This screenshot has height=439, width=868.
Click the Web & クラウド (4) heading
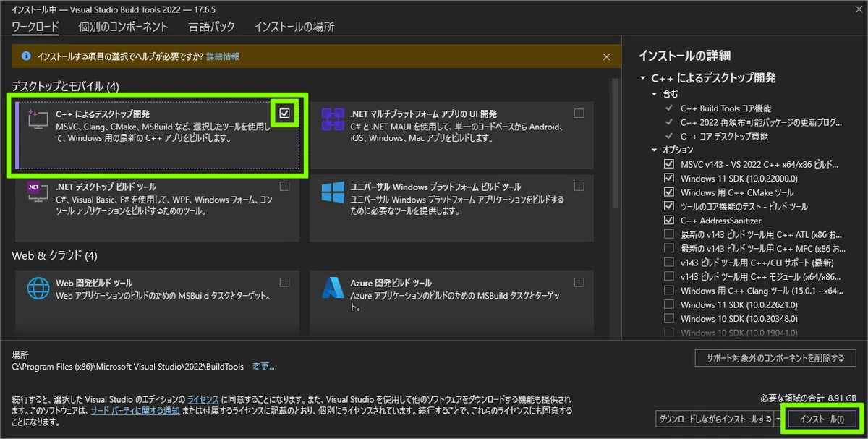pyautogui.click(x=54, y=256)
